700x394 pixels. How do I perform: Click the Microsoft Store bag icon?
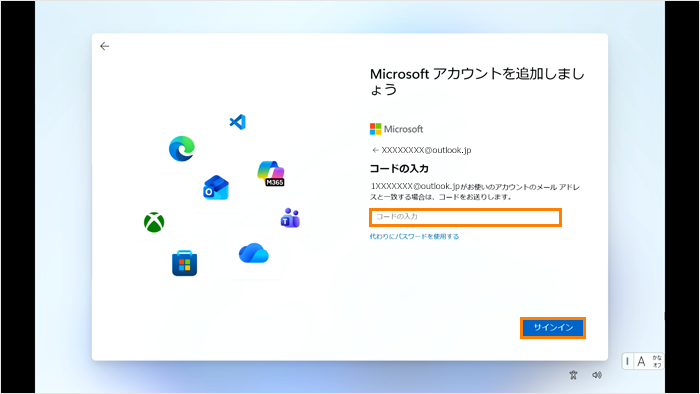184,263
